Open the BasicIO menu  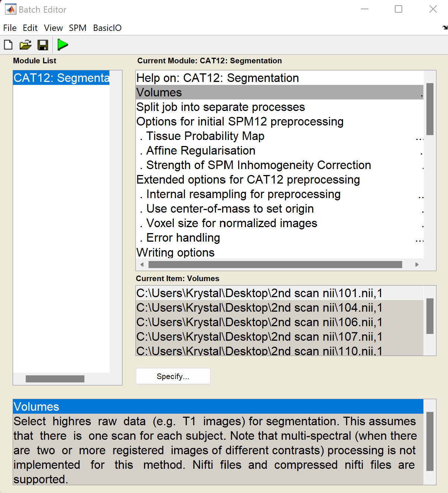[107, 28]
